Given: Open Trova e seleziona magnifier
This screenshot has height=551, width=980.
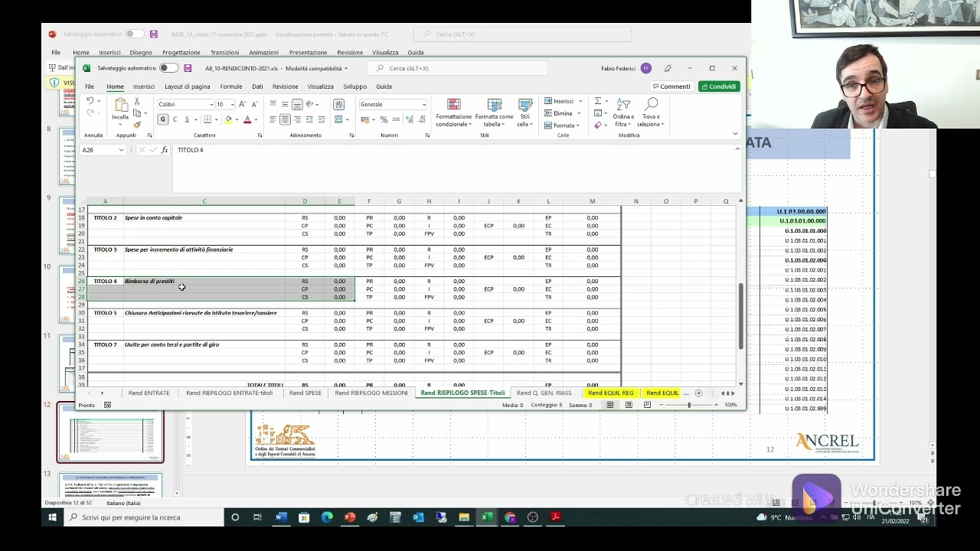Looking at the screenshot, I should tap(651, 112).
